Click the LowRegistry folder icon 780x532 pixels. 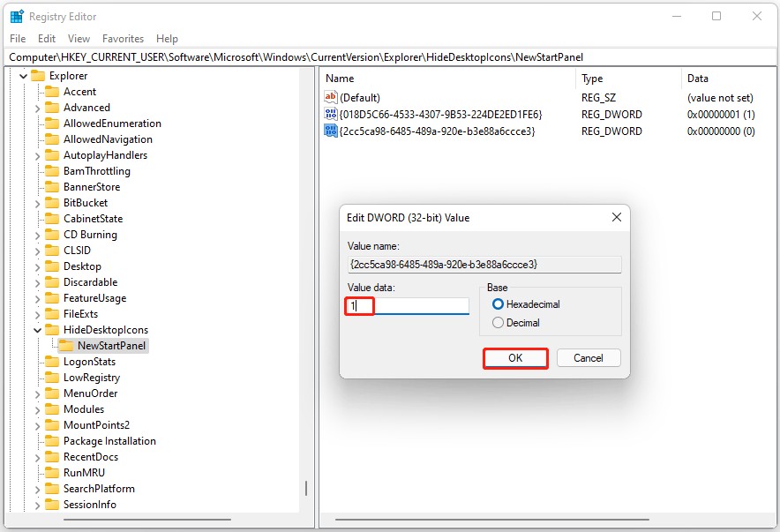point(52,378)
